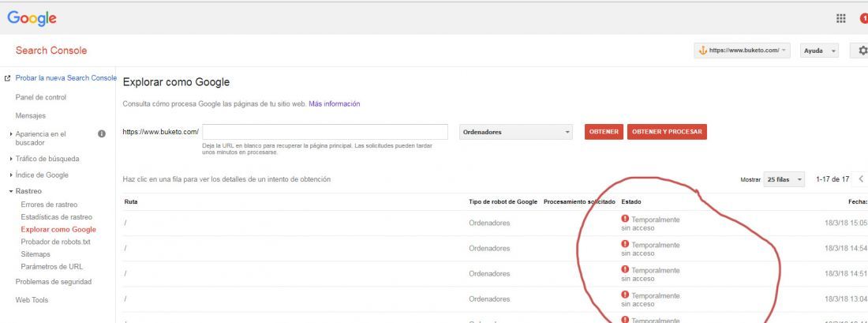This screenshot has height=323, width=868.
Task: Open the Google apps grid icon
Action: coord(840,18)
